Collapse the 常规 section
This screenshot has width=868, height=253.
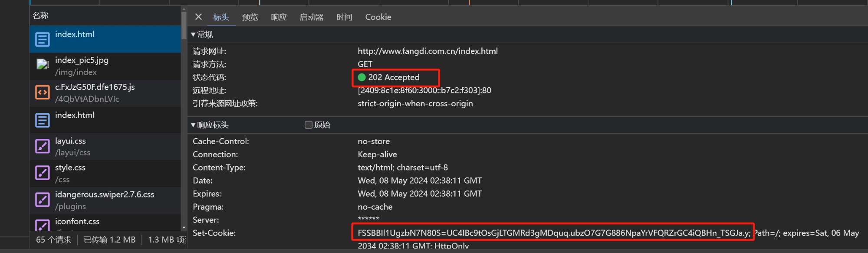pos(193,34)
